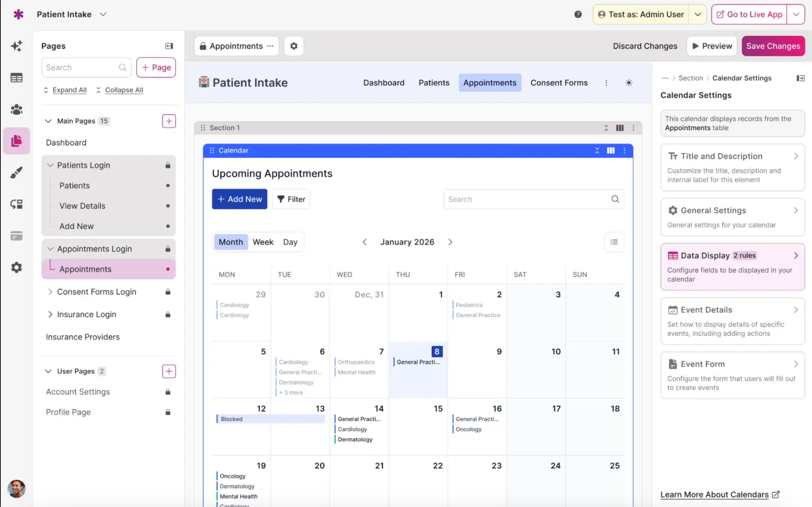Select the Pages icon in left sidebar
The image size is (812, 507).
(16, 141)
